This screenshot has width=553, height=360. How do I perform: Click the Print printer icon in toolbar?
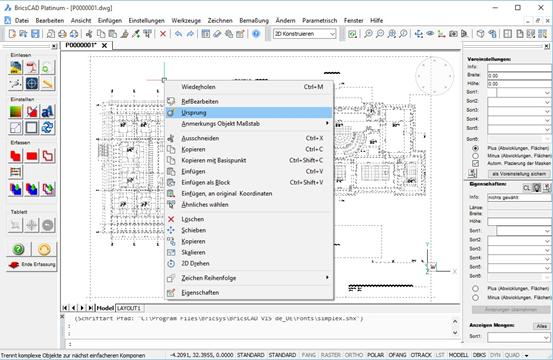click(62, 34)
